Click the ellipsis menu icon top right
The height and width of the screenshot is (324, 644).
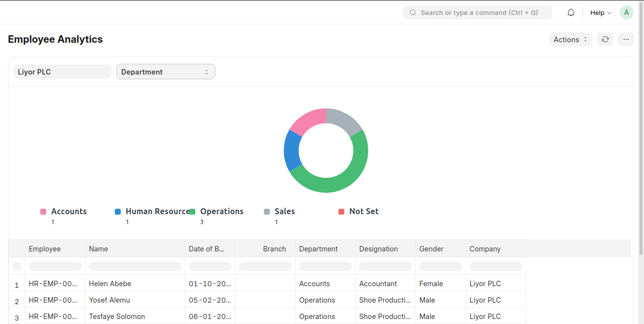coord(626,39)
